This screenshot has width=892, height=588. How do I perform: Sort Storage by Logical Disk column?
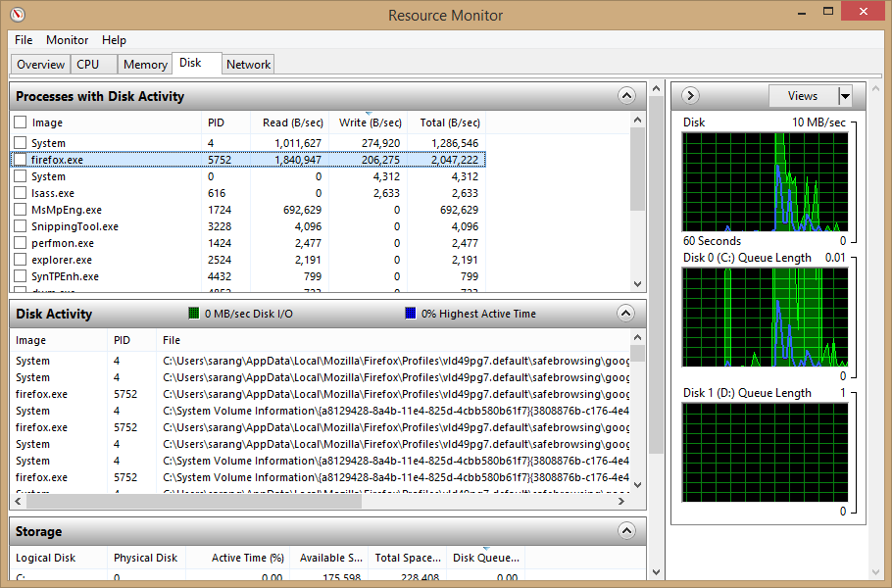[59, 558]
